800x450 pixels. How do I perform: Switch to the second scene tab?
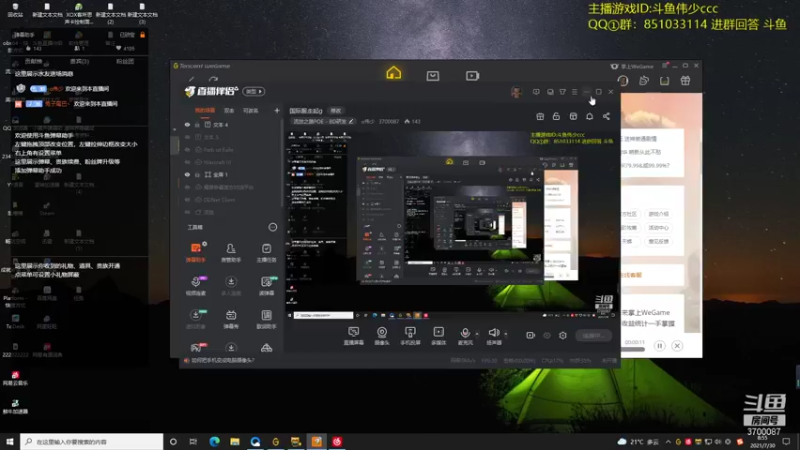(229, 110)
